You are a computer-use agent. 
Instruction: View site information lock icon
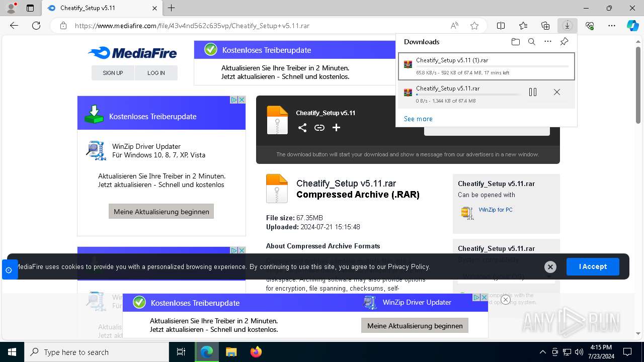[63, 26]
